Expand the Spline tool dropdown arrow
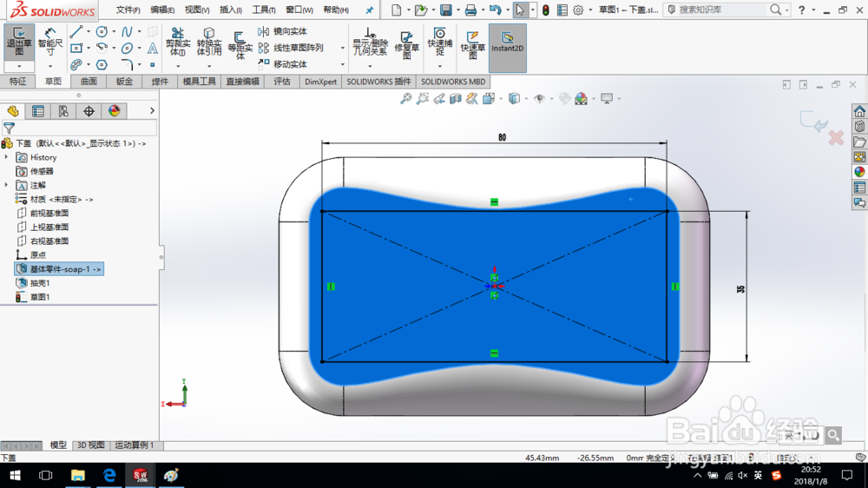Image resolution: width=868 pixels, height=488 pixels. click(140, 31)
